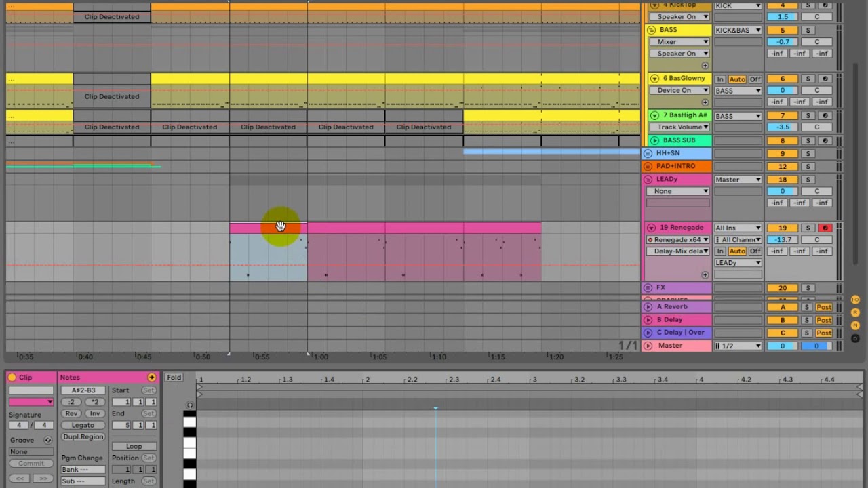Toggle the track delay section (D button)
Image resolution: width=868 pixels, height=488 pixels.
[855, 338]
